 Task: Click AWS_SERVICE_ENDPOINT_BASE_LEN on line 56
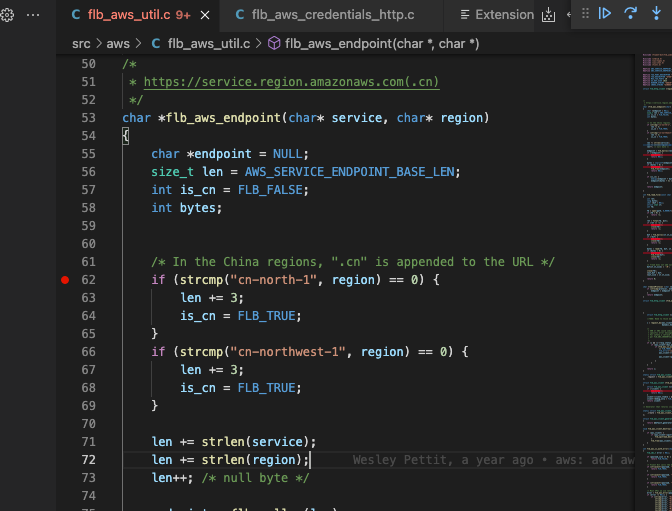click(349, 172)
